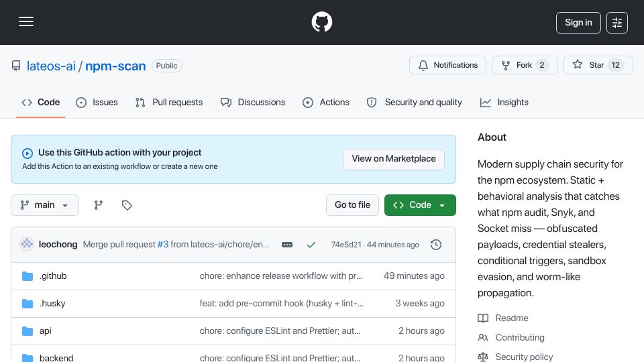The width and height of the screenshot is (644, 362).
Task: Switch to the Code tab
Action: point(41,102)
